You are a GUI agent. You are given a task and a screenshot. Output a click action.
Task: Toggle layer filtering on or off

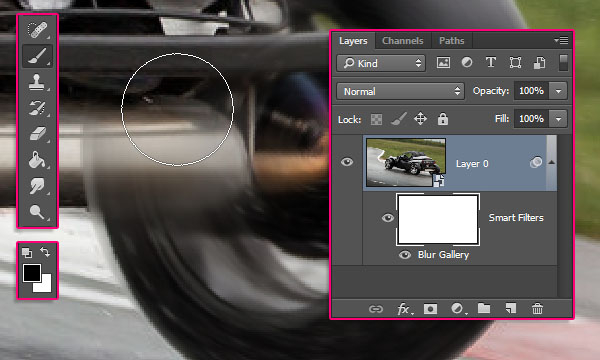pyautogui.click(x=563, y=63)
